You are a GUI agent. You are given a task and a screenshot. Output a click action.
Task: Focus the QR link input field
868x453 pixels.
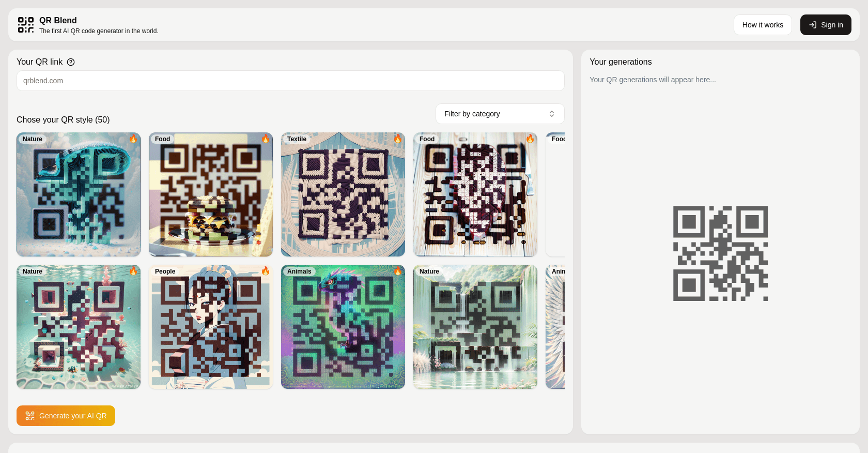[290, 81]
